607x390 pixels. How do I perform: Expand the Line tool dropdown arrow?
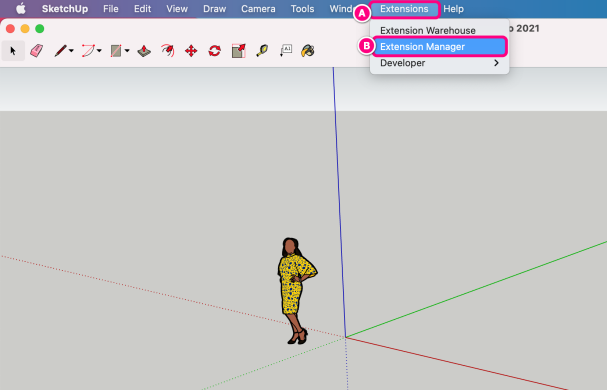pyautogui.click(x=71, y=51)
